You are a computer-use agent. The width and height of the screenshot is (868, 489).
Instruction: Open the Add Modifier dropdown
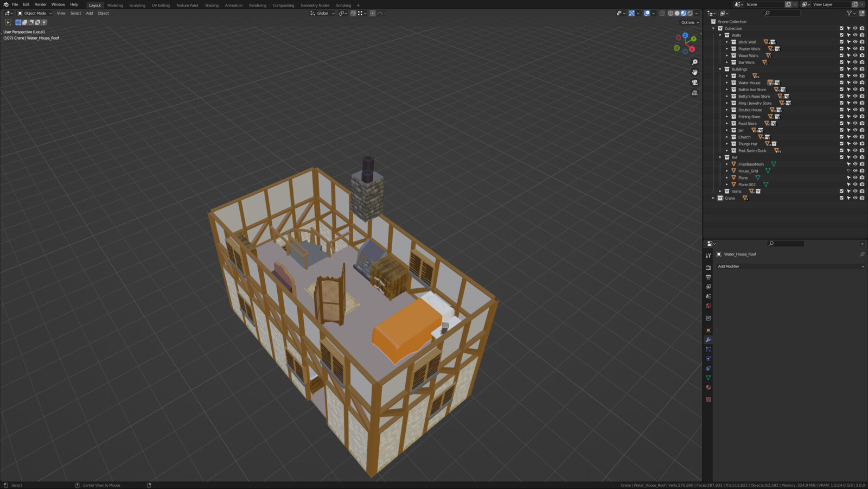[x=790, y=266]
